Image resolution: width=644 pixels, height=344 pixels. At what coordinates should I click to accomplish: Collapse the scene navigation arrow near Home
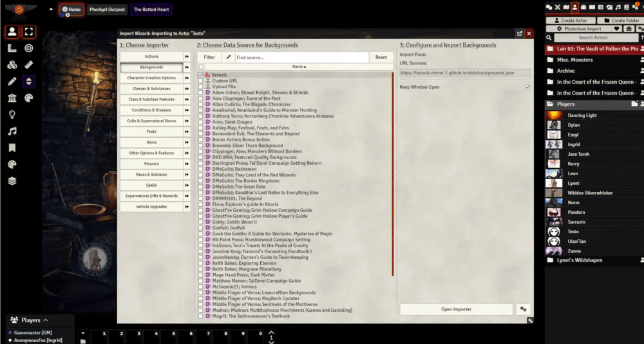click(51, 8)
